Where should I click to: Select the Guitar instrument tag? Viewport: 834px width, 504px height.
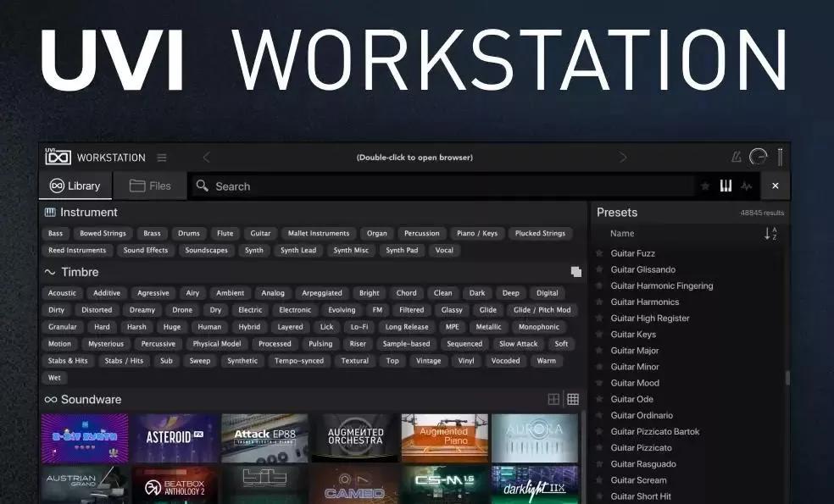(260, 234)
